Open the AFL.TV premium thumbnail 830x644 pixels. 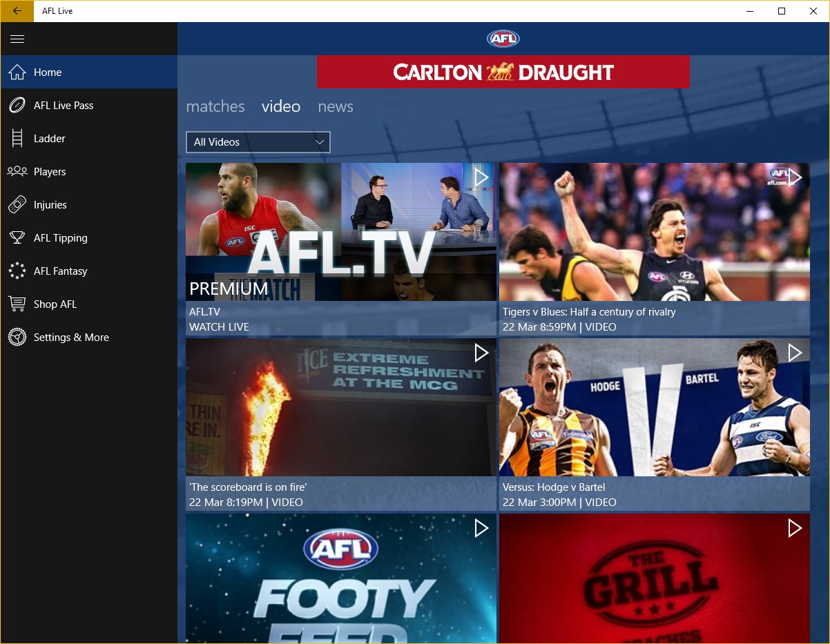tap(341, 232)
